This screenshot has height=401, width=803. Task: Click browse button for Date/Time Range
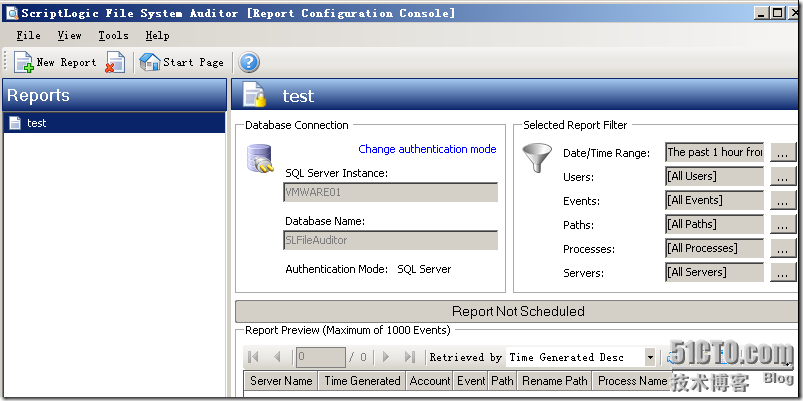(781, 153)
